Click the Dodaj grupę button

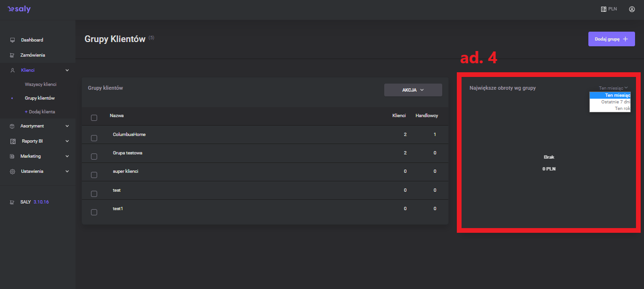pyautogui.click(x=611, y=39)
